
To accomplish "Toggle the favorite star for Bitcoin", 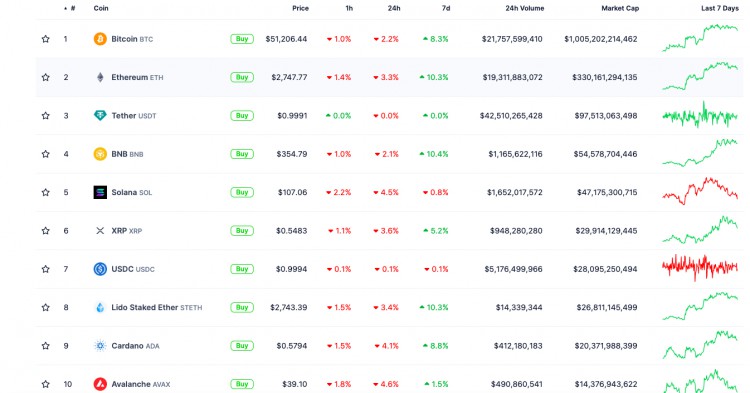I will (x=45, y=39).
